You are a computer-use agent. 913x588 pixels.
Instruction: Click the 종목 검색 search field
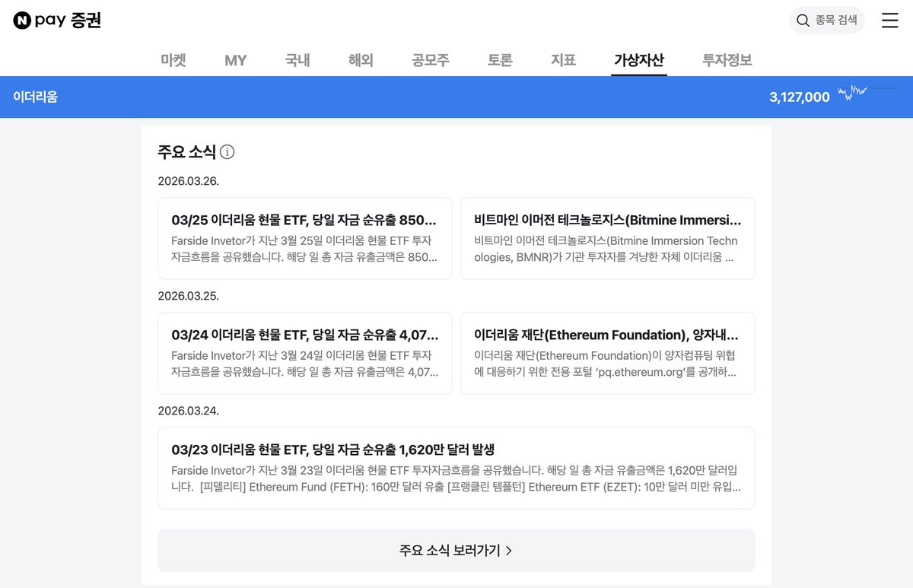(x=827, y=21)
